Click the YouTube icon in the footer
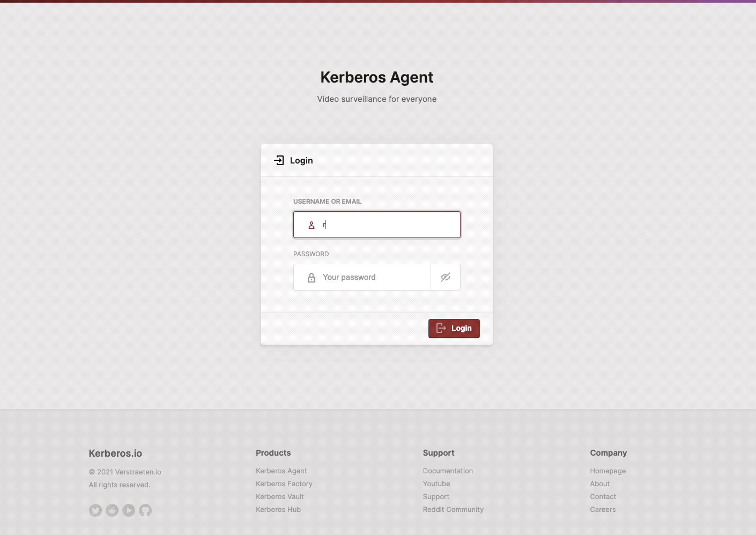The image size is (756, 535). 129,510
